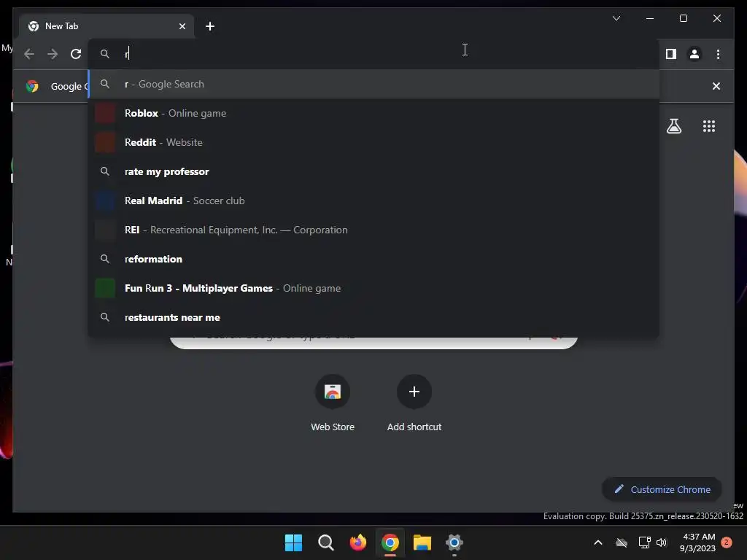Open the profile avatar icon
Image resolution: width=747 pixels, height=560 pixels.
point(694,54)
